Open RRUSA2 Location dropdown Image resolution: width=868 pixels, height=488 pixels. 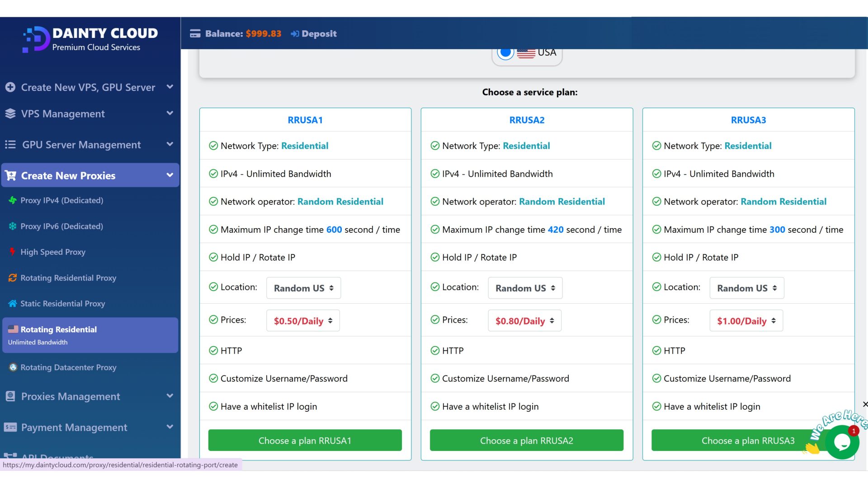pos(525,288)
